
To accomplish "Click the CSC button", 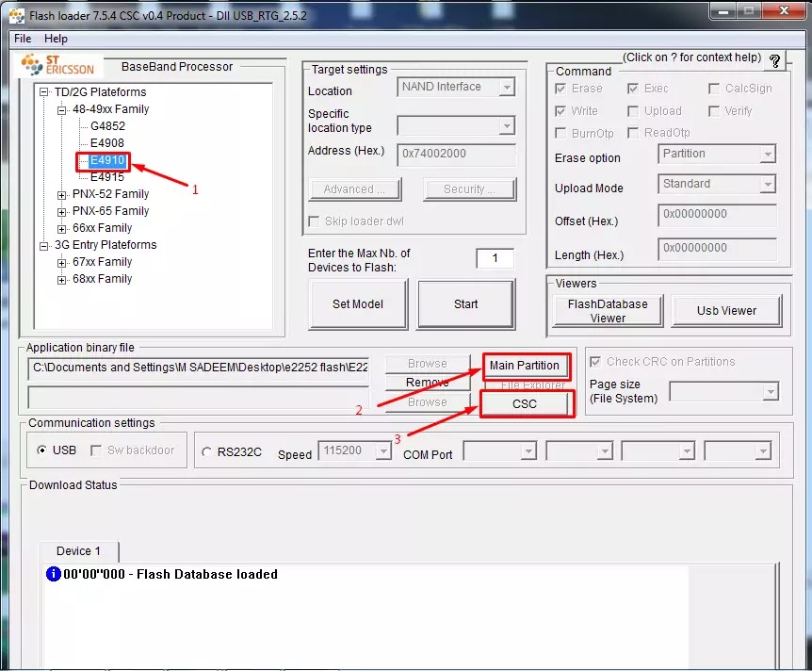I will (525, 403).
